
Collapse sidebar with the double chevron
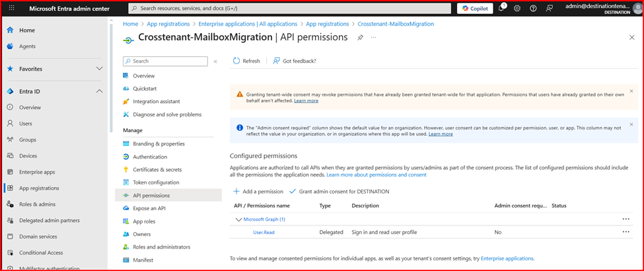point(215,61)
